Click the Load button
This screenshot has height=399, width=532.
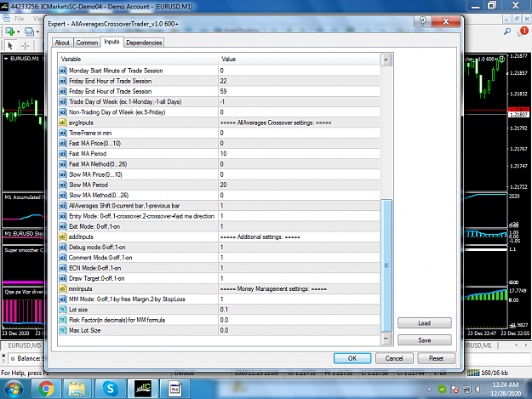click(425, 323)
